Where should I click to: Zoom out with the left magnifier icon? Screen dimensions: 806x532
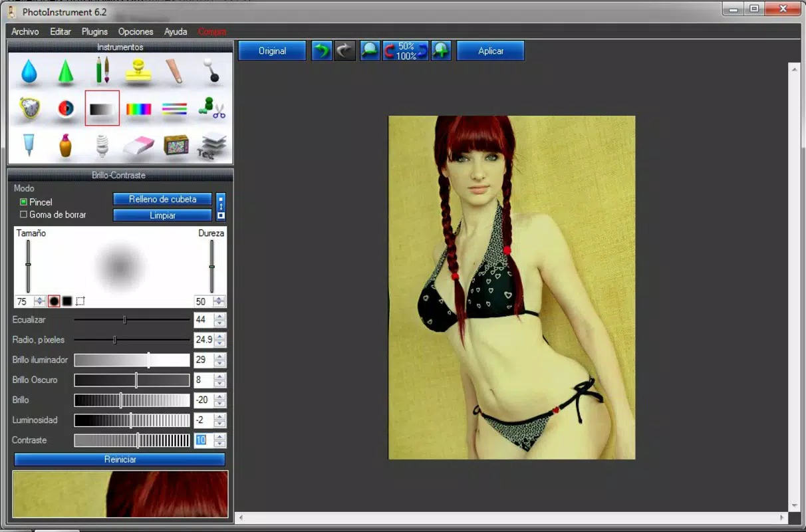370,51
